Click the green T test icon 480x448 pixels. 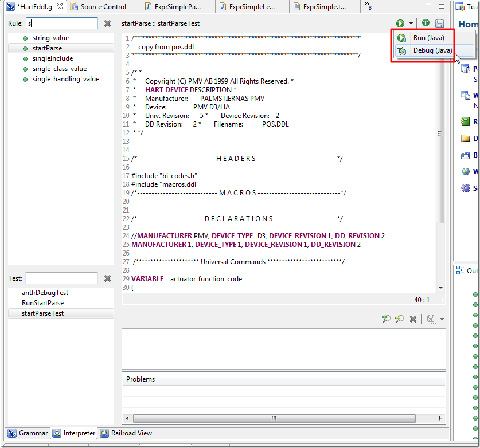point(426,23)
